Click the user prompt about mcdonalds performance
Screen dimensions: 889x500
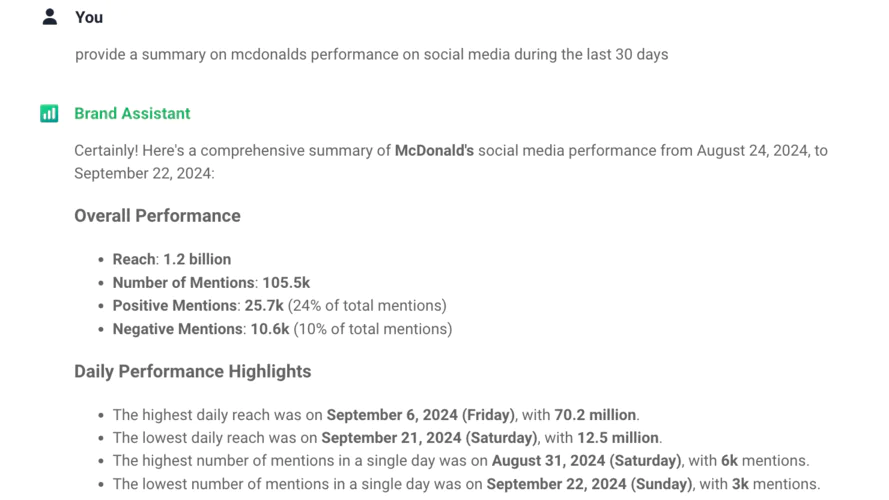pos(371,54)
